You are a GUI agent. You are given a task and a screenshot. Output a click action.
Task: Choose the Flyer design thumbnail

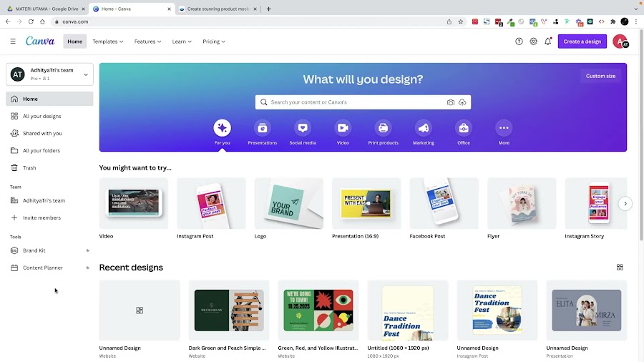[522, 204]
